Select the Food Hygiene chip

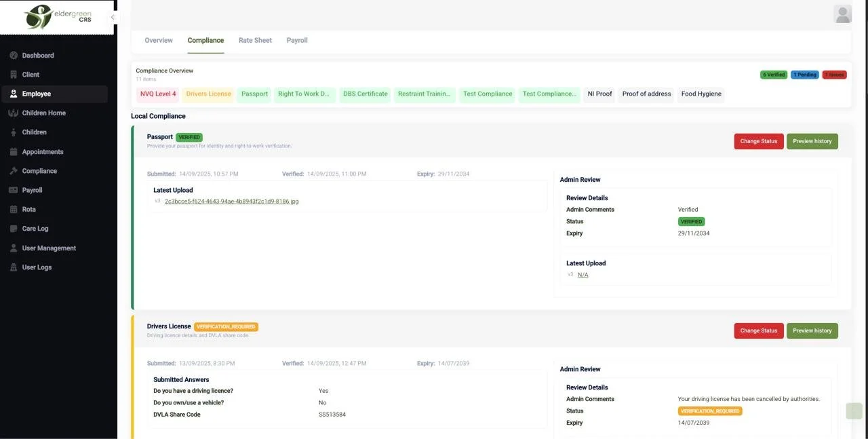[x=701, y=94]
